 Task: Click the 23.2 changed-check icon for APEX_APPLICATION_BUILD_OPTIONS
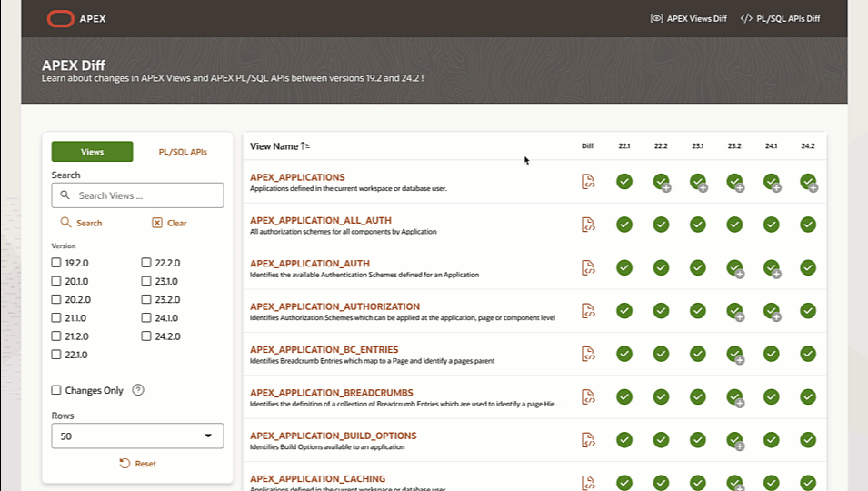(x=735, y=441)
